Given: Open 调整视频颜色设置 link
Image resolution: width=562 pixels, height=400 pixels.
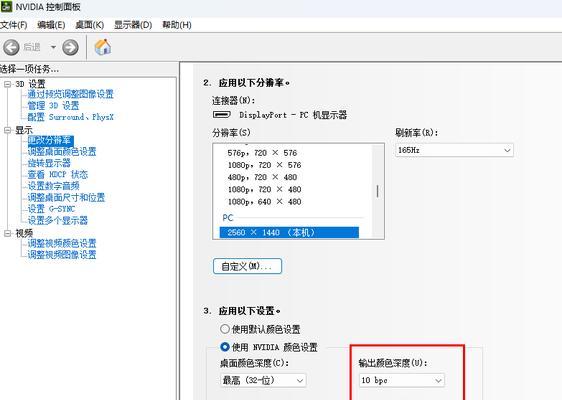Looking at the screenshot, I should (62, 243).
